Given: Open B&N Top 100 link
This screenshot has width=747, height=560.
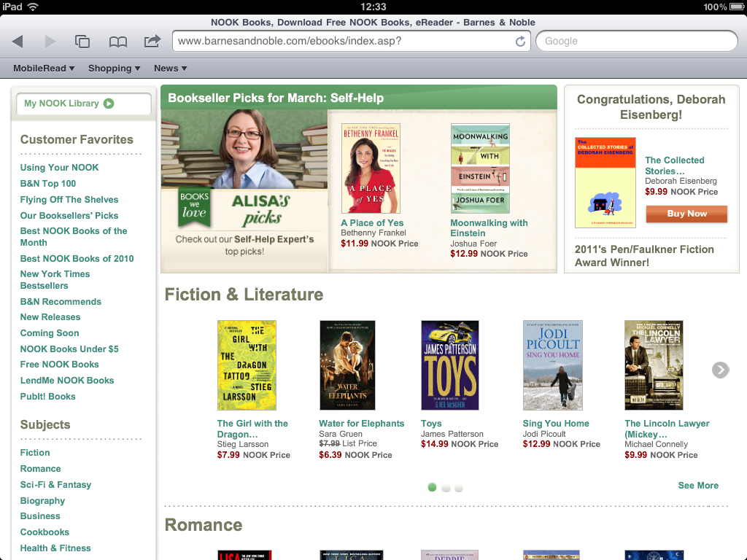Looking at the screenshot, I should (47, 184).
